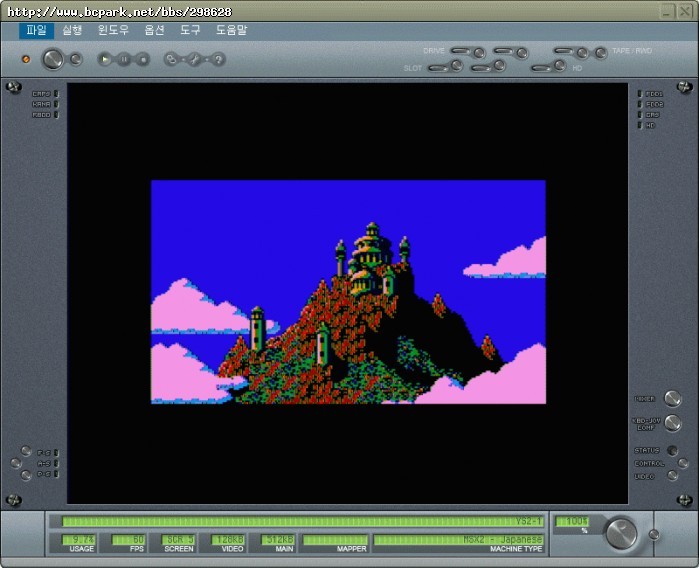Click the SCR 5 SCREEN readout
Screen dimensions: 700x568
(x=178, y=540)
